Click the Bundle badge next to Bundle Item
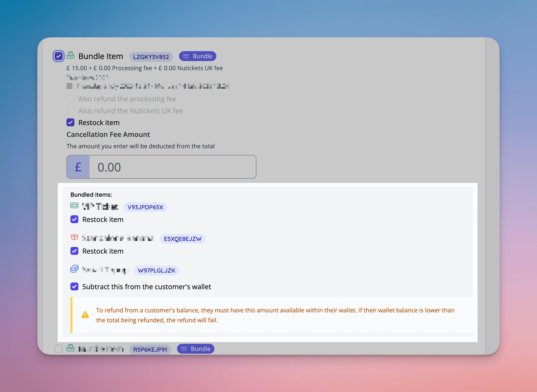 click(197, 56)
